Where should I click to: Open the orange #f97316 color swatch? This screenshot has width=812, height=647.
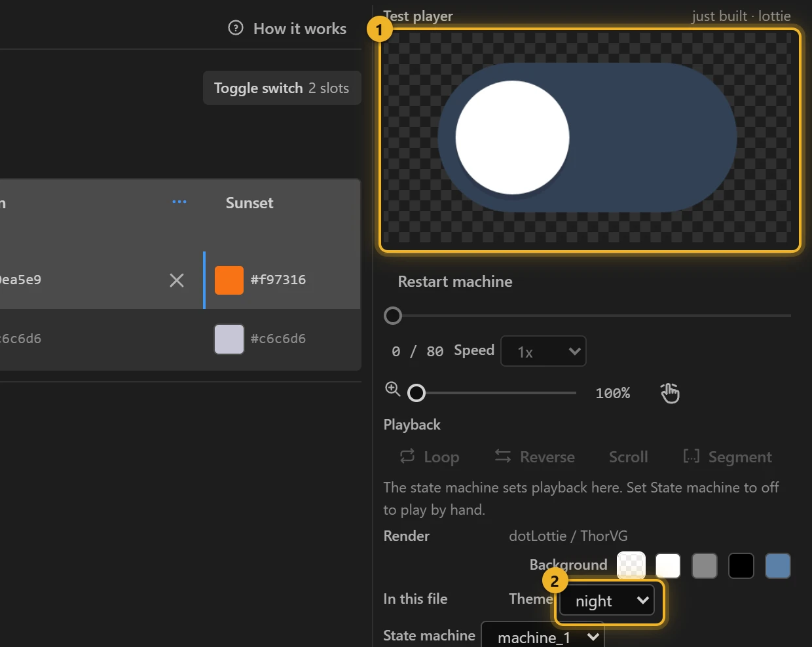tap(229, 280)
